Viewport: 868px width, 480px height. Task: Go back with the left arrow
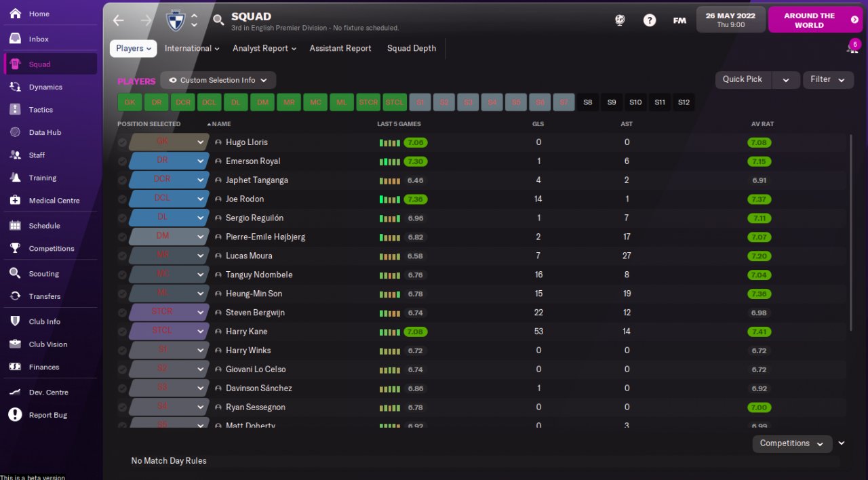[119, 20]
